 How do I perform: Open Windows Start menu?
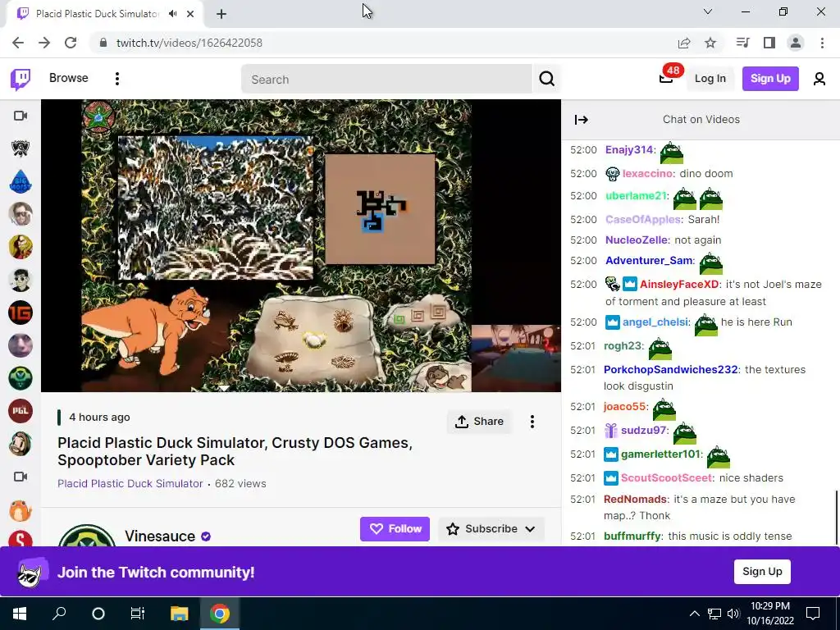[x=20, y=613]
